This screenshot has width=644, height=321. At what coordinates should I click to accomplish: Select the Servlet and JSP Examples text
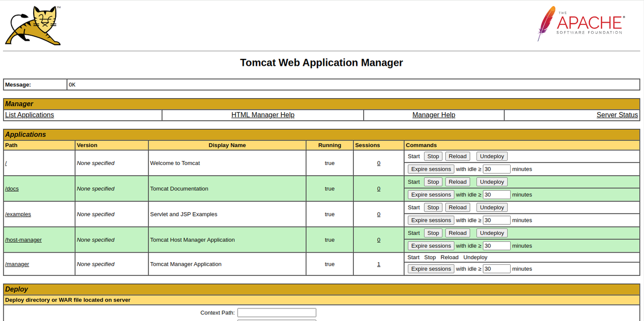184,214
